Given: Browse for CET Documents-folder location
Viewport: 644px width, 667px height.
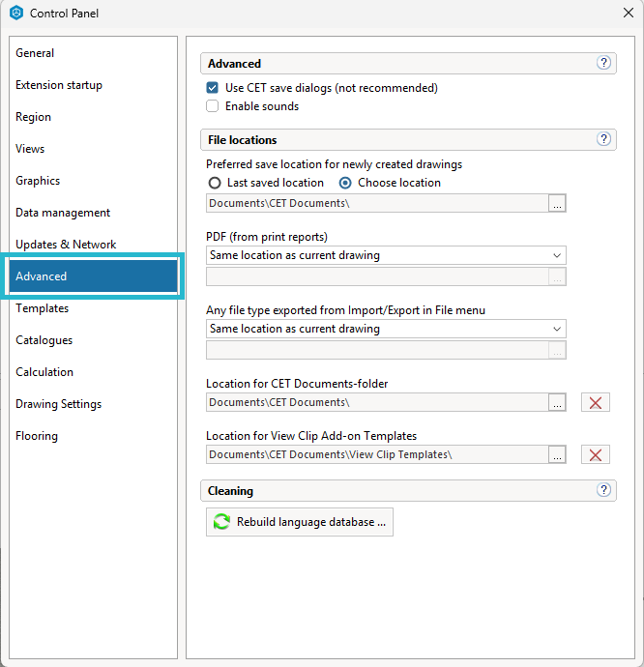Looking at the screenshot, I should pyautogui.click(x=557, y=402).
